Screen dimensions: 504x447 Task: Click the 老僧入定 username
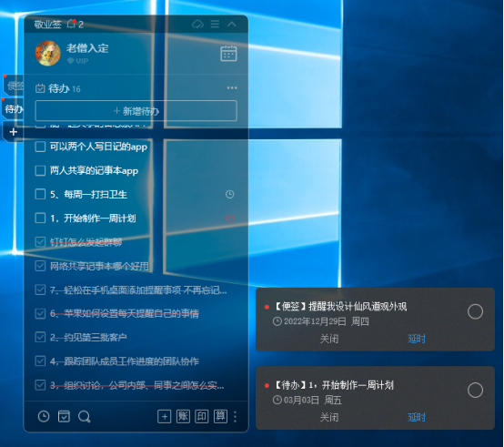[x=87, y=48]
